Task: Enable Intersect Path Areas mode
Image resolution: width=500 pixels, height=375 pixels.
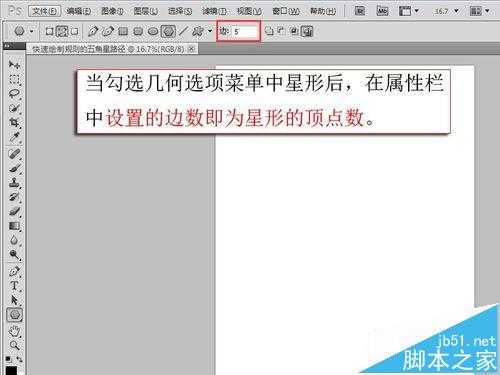Action: tap(294, 31)
